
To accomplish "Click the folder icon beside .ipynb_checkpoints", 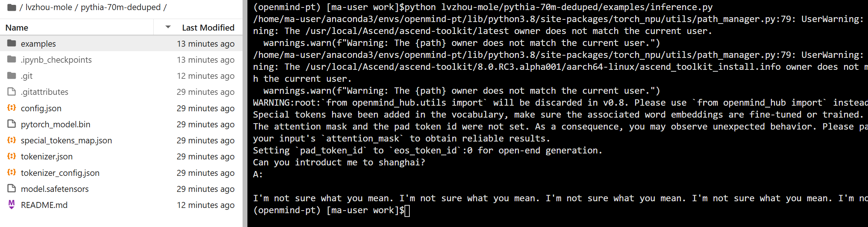I will point(12,59).
